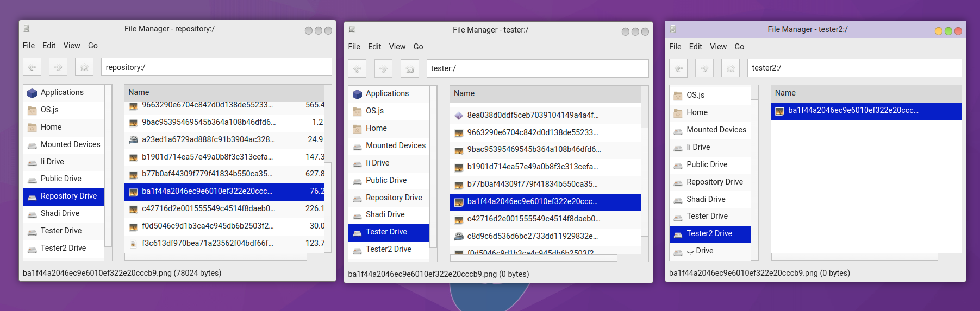Open File menu in repository window
The image size is (980, 311).
(x=29, y=46)
